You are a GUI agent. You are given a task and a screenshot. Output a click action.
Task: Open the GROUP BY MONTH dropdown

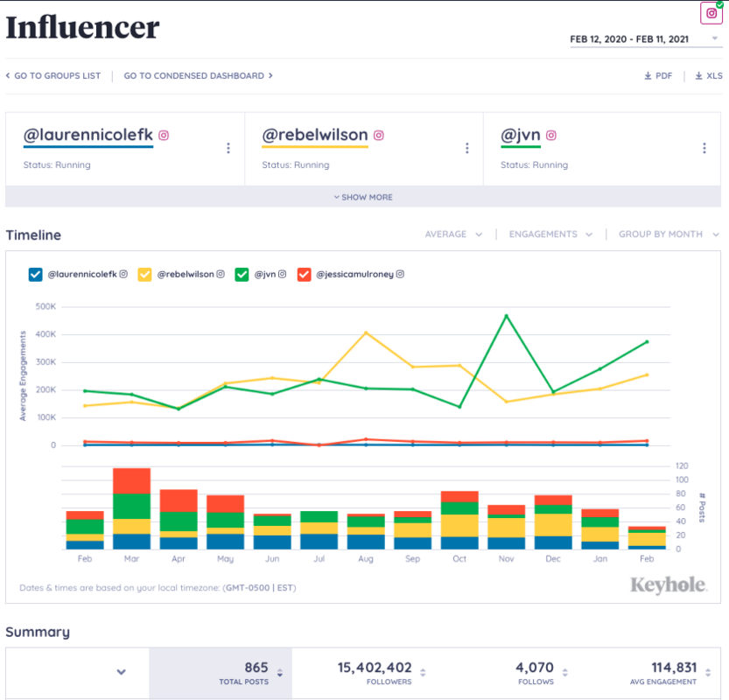click(x=667, y=234)
